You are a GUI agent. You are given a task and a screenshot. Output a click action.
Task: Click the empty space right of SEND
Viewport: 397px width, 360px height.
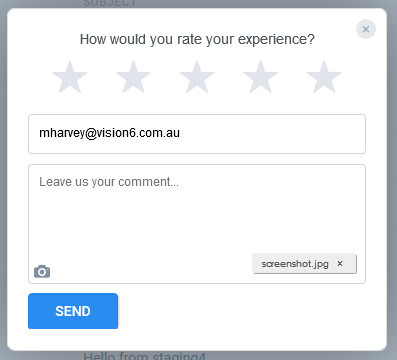tap(242, 311)
